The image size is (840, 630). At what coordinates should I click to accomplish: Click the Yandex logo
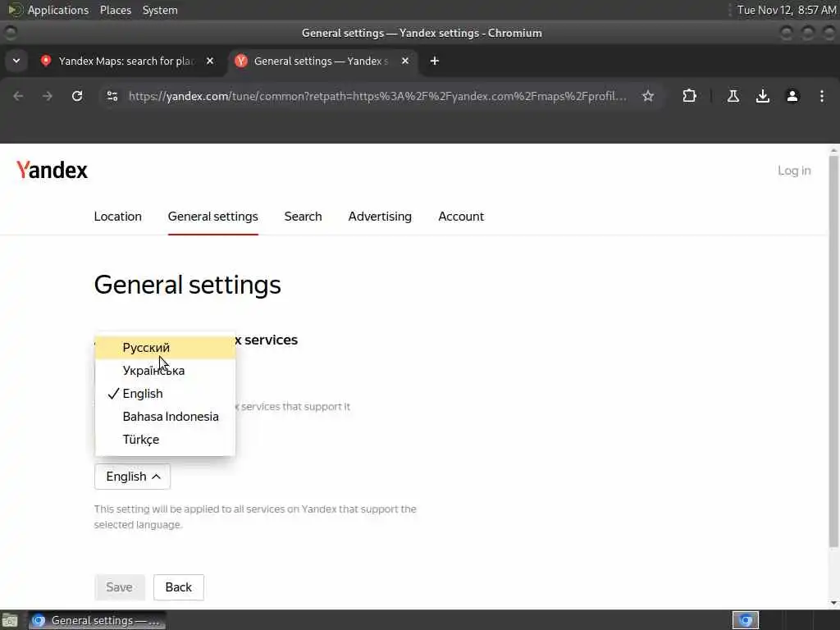point(52,171)
